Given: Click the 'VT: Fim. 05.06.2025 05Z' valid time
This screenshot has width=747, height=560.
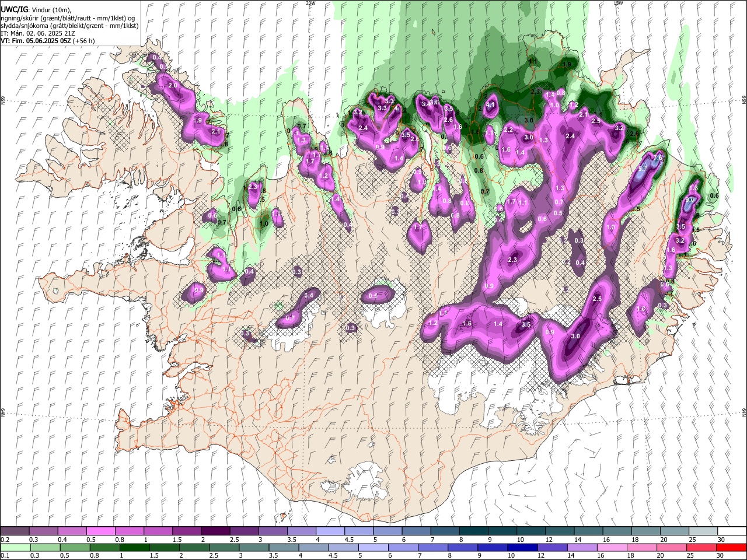Looking at the screenshot, I should click(x=35, y=41).
